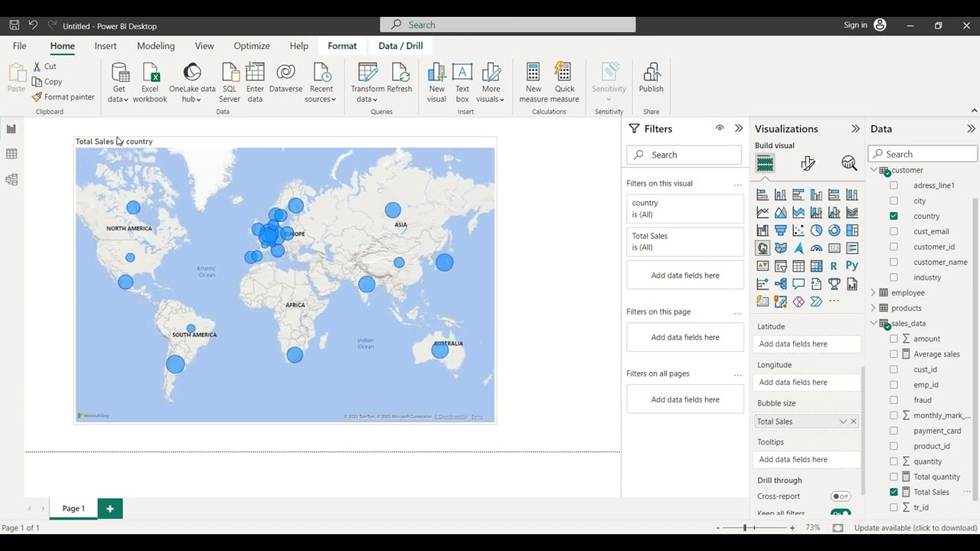Open the Modeling ribbon tab

(155, 46)
